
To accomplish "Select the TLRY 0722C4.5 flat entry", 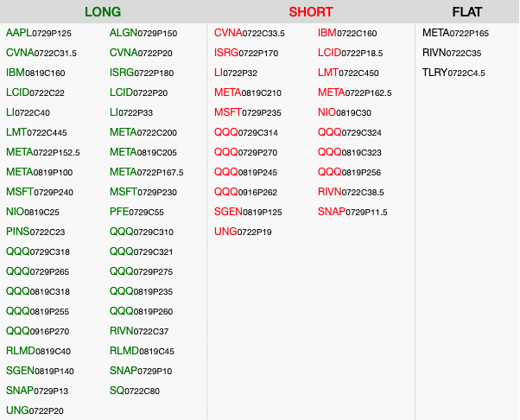I will point(453,73).
